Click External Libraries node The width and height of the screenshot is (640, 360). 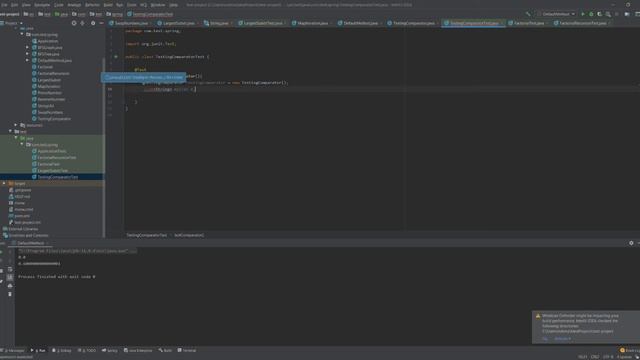tap(23, 229)
